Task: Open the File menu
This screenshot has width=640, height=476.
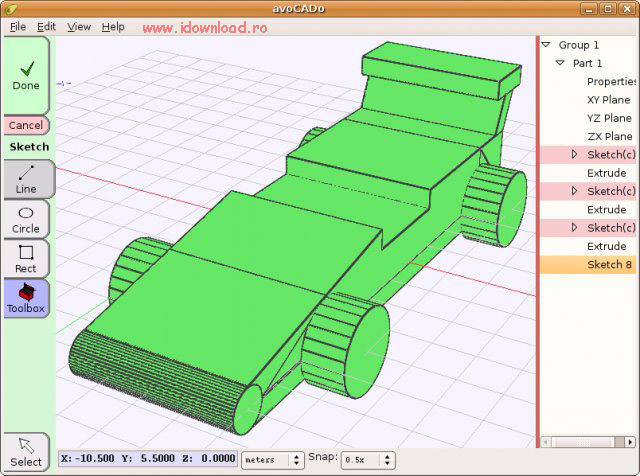Action: [x=18, y=27]
